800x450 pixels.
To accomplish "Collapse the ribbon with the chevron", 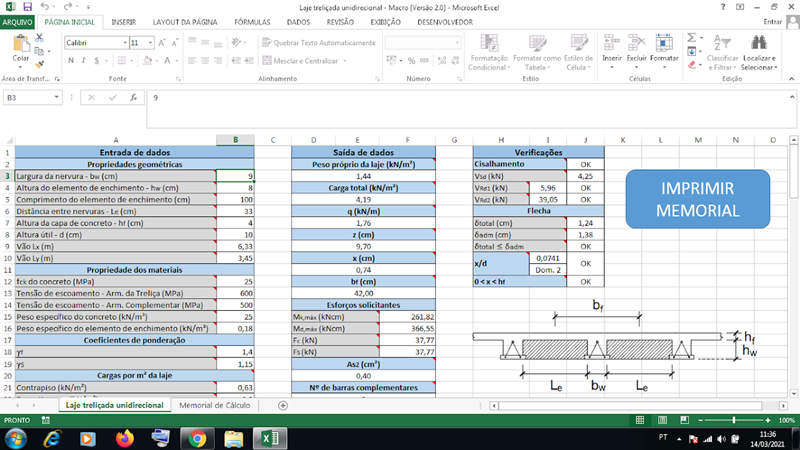I will point(791,79).
